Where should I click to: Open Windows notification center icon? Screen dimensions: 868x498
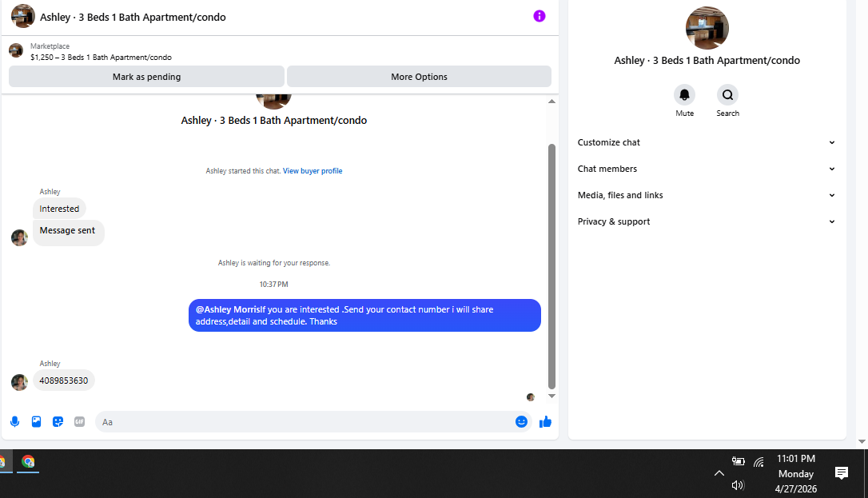pos(842,473)
